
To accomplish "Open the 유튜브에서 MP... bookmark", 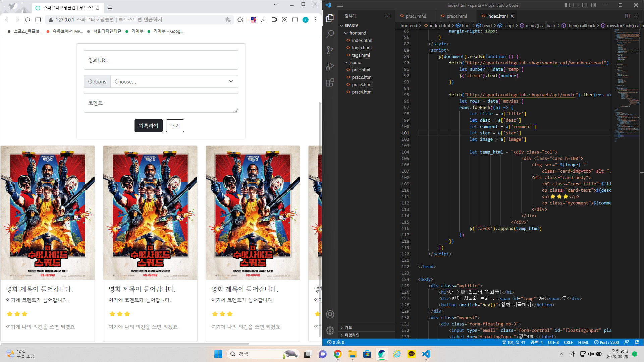I will 65,31.
